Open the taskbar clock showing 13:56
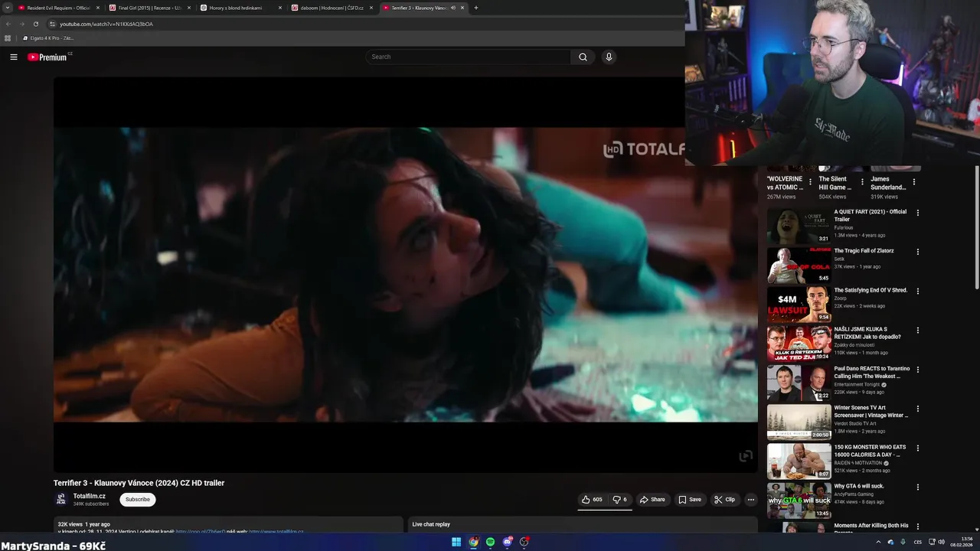 pos(962,542)
